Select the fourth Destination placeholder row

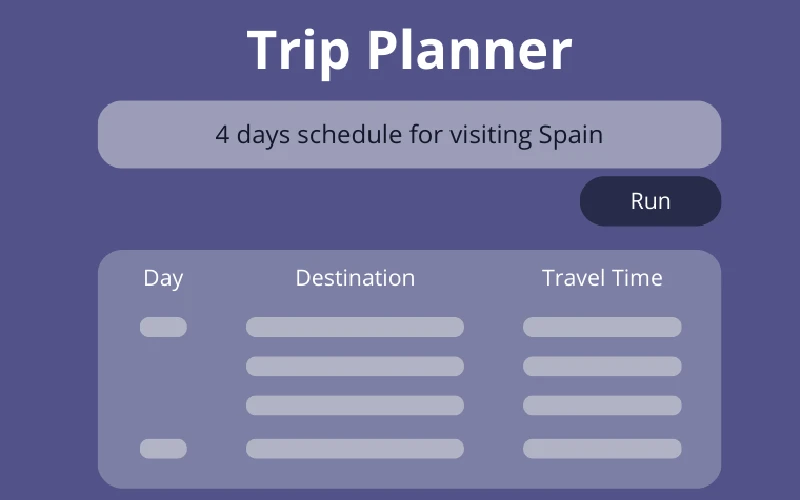coord(355,448)
